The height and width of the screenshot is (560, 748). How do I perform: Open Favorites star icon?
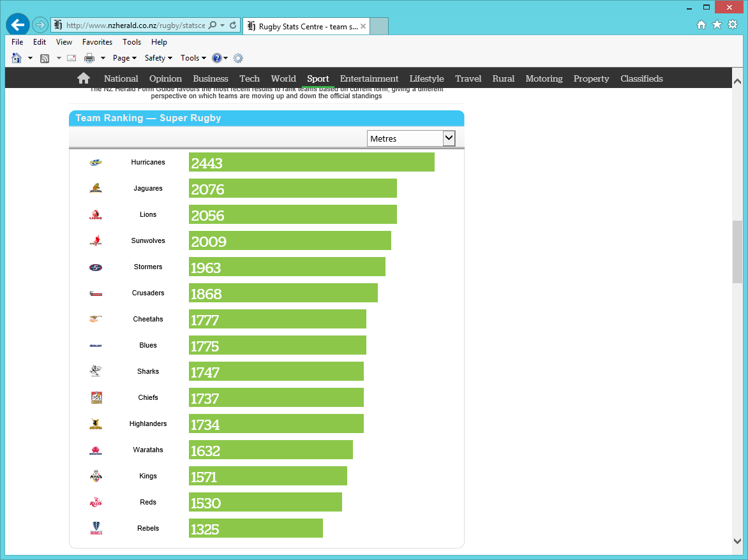pyautogui.click(x=717, y=25)
